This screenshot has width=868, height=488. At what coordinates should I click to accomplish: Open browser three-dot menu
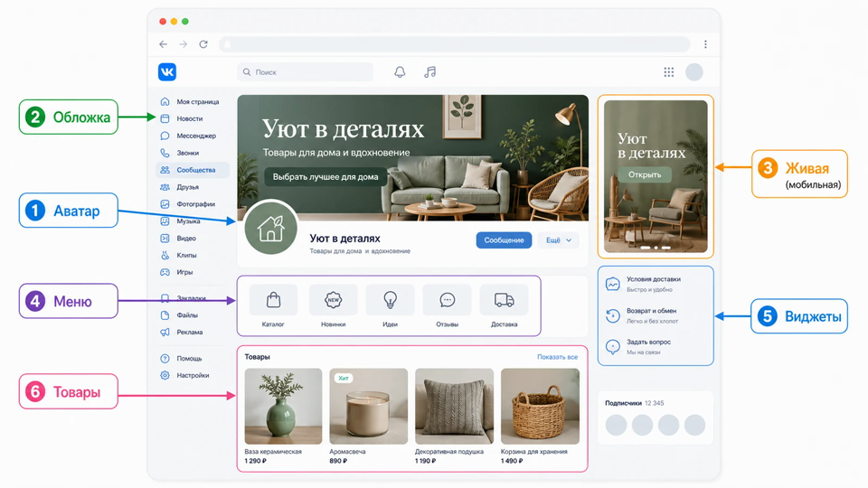point(705,44)
